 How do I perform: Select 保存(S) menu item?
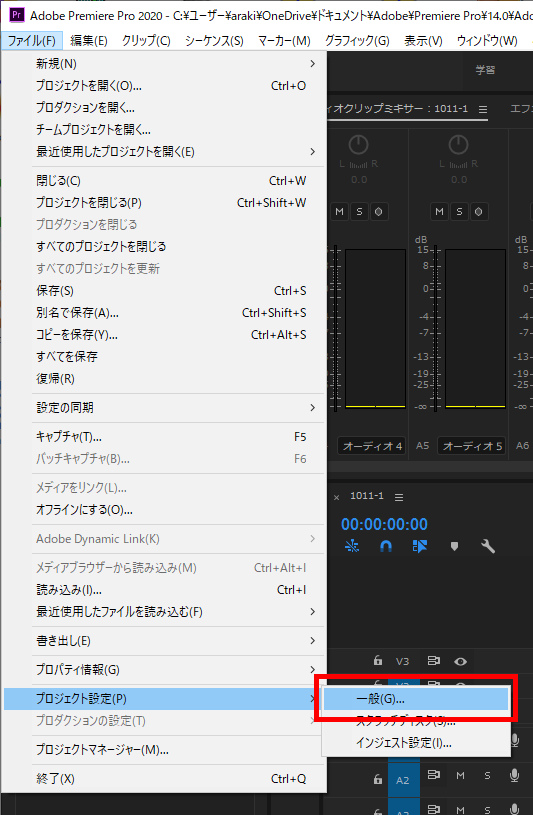(x=164, y=291)
